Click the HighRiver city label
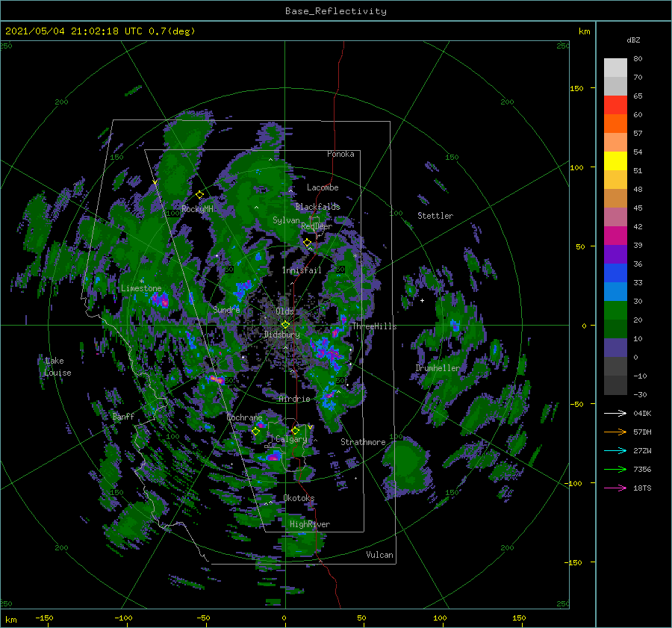 pyautogui.click(x=310, y=524)
